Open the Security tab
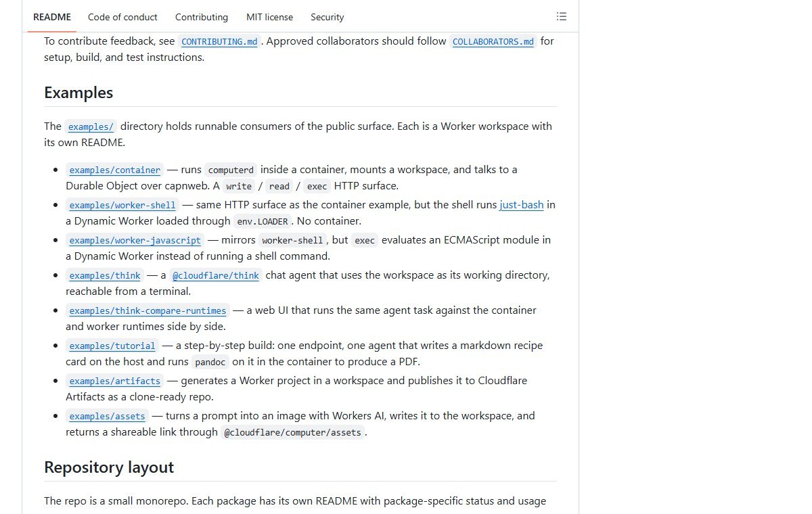Viewport: 812px width, 514px height. tap(328, 17)
